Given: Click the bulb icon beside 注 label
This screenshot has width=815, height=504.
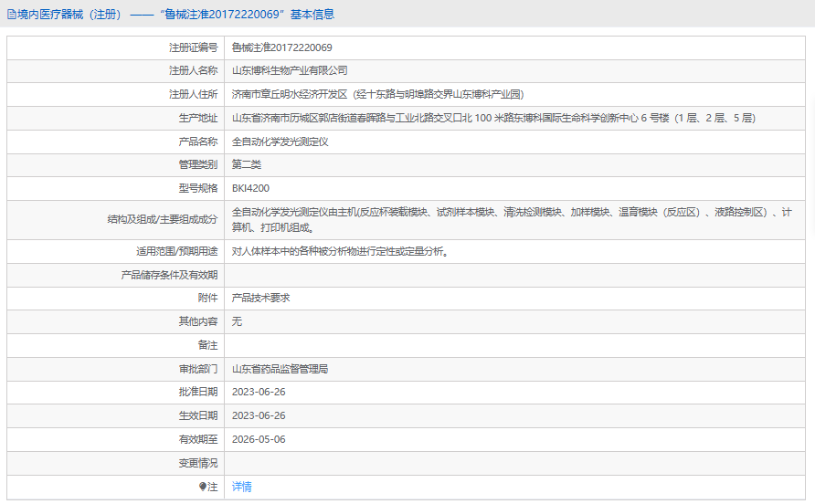Looking at the screenshot, I should pyautogui.click(x=203, y=487).
